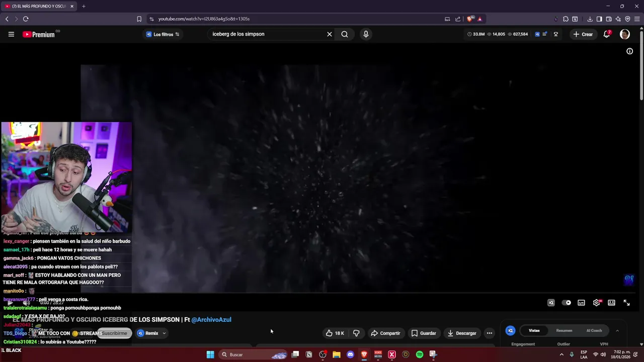Show hidden system tray icons
644x362 pixels.
click(561, 354)
